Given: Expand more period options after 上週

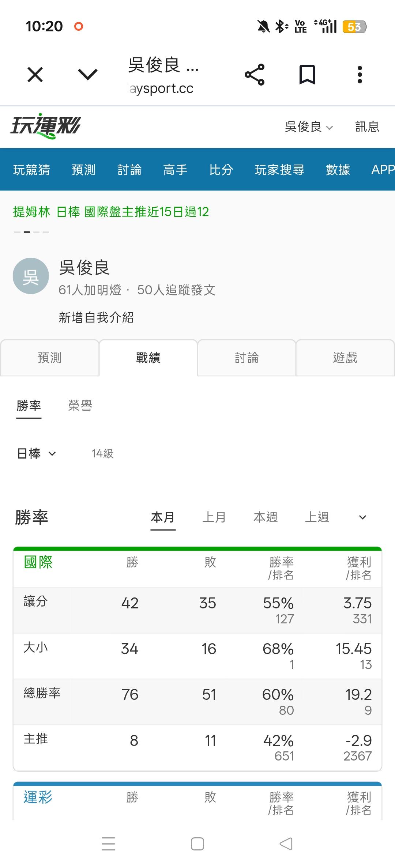Looking at the screenshot, I should point(362,517).
